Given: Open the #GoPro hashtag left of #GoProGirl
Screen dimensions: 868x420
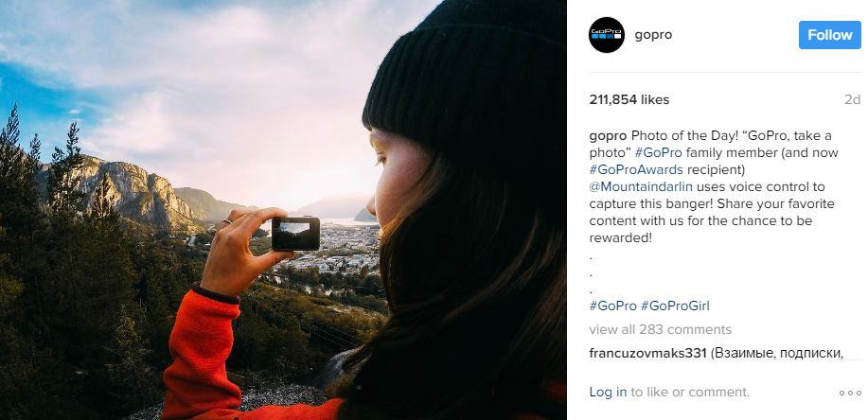Looking at the screenshot, I should coord(612,306).
